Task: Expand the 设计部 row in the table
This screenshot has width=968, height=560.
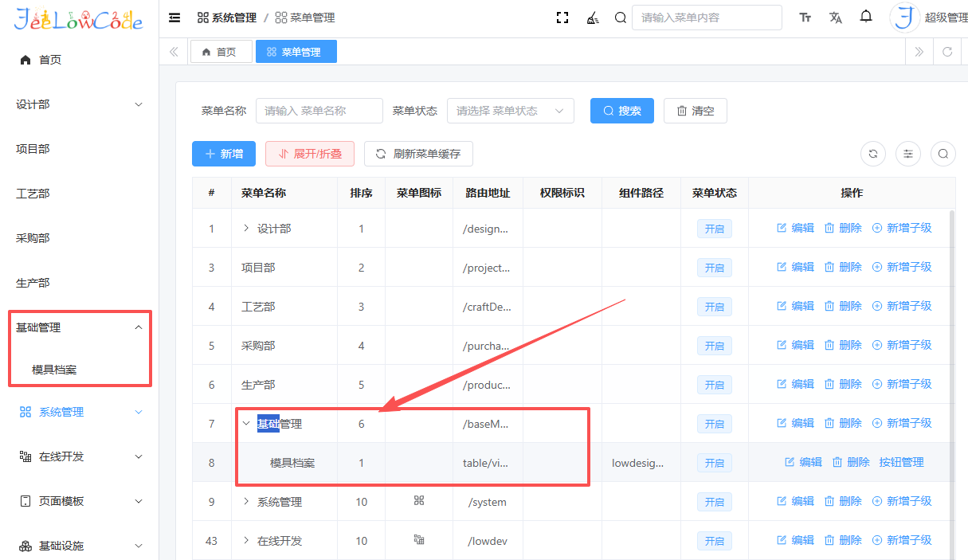Action: point(246,229)
